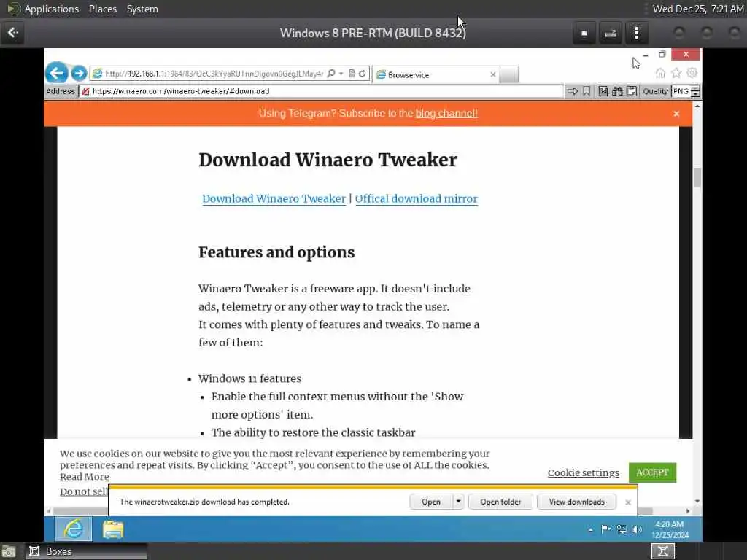747x560 pixels.
Task: Click the search magnifier in IE address bar
Action: (331, 74)
